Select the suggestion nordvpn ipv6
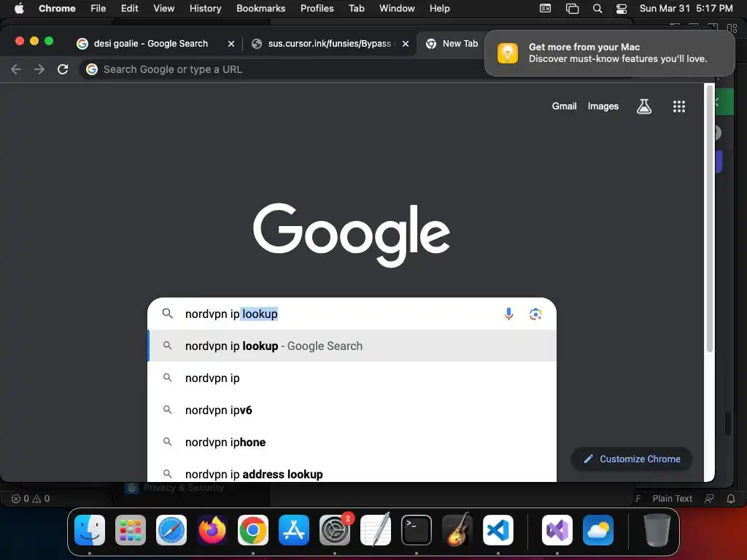 [352, 410]
